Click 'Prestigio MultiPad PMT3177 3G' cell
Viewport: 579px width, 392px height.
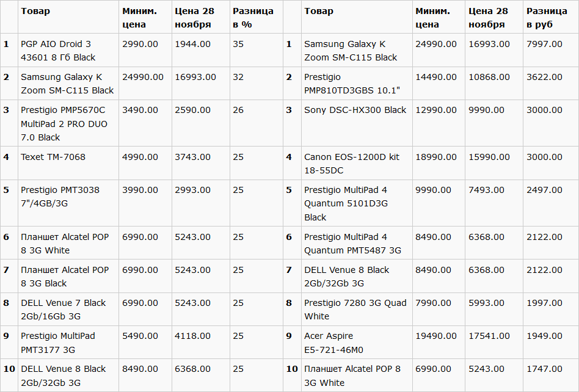click(58, 343)
